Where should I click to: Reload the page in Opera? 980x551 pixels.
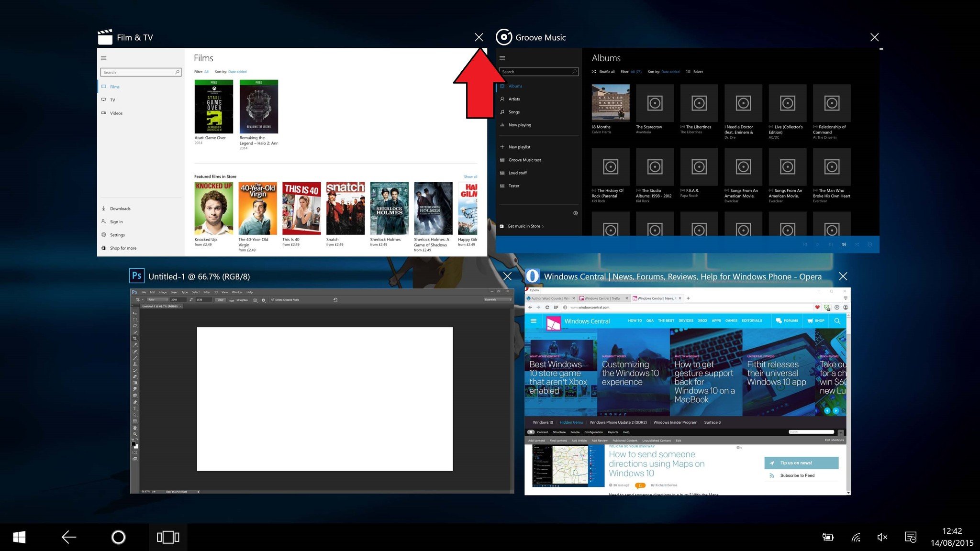pyautogui.click(x=547, y=307)
